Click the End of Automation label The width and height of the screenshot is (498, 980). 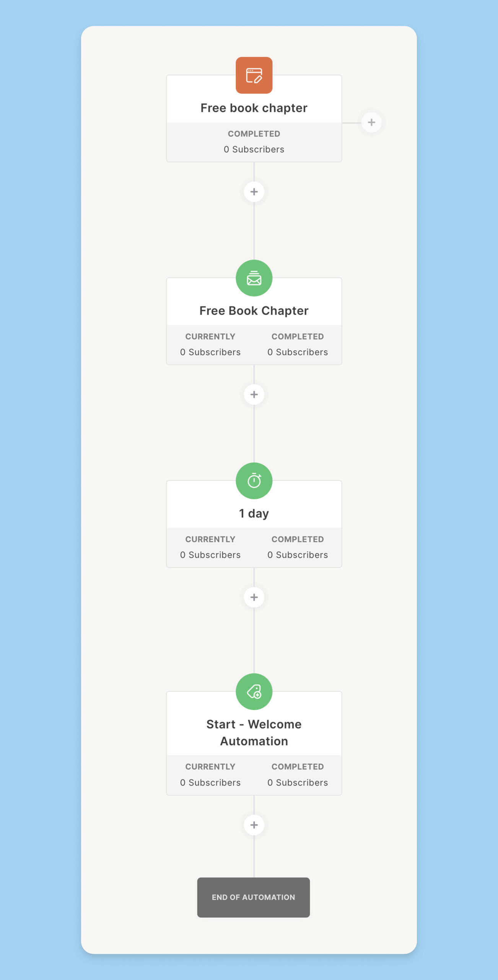254,898
